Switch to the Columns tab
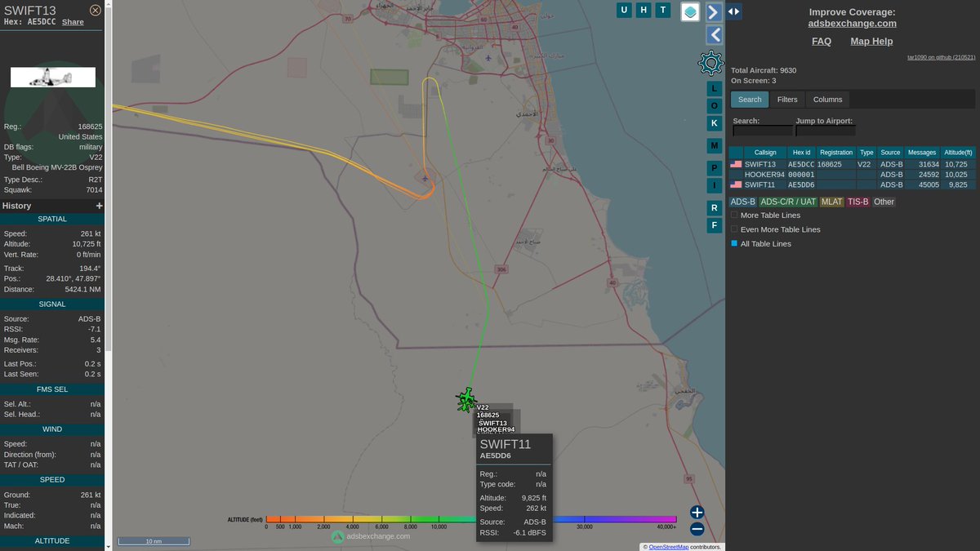 pyautogui.click(x=827, y=100)
